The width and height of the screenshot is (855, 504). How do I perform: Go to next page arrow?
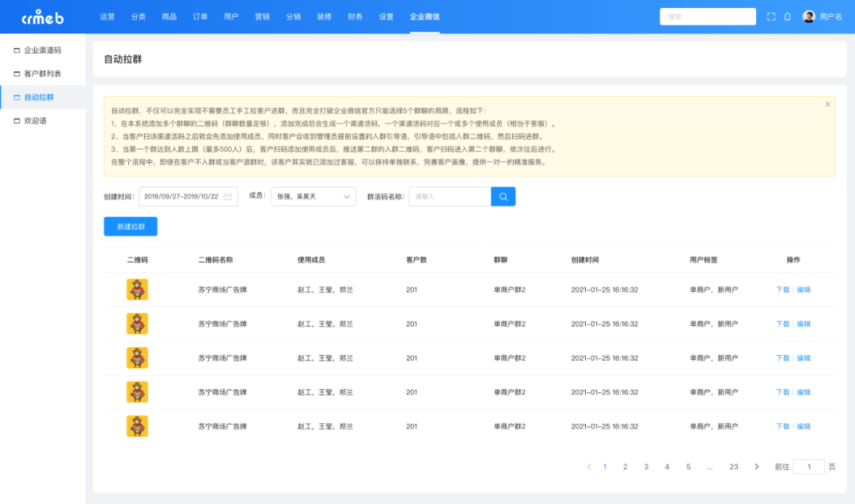click(x=756, y=466)
